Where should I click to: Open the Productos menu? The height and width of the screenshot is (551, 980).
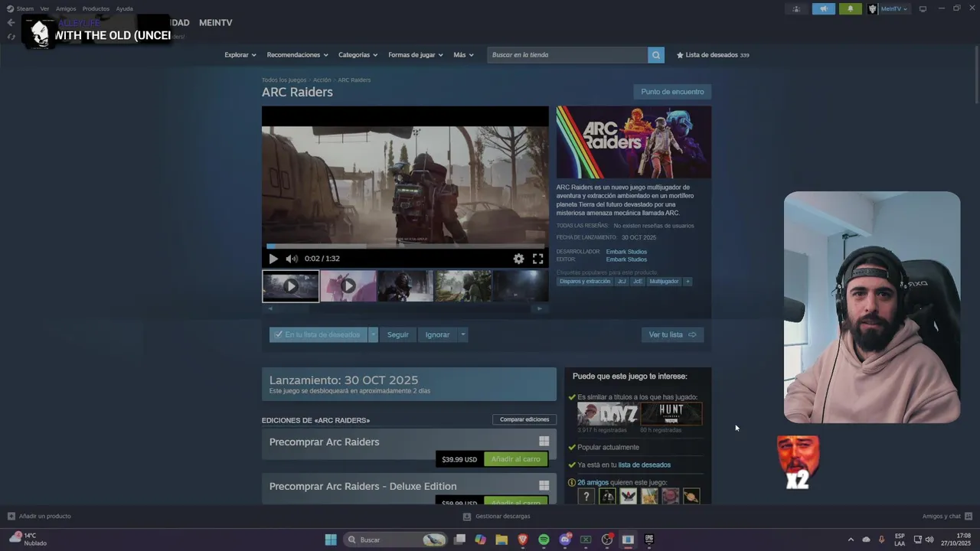pos(96,8)
